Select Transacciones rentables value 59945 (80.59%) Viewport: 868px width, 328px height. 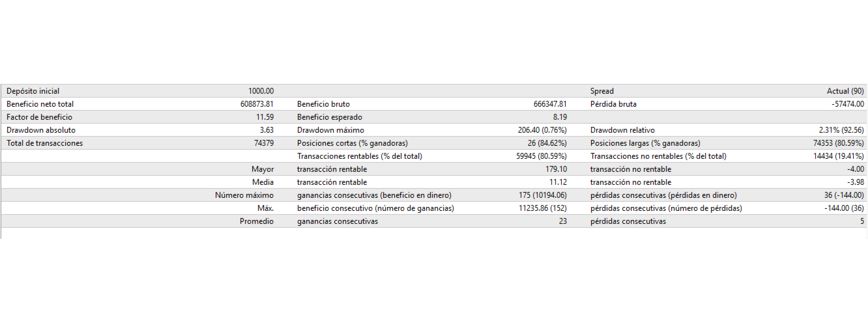pyautogui.click(x=541, y=156)
